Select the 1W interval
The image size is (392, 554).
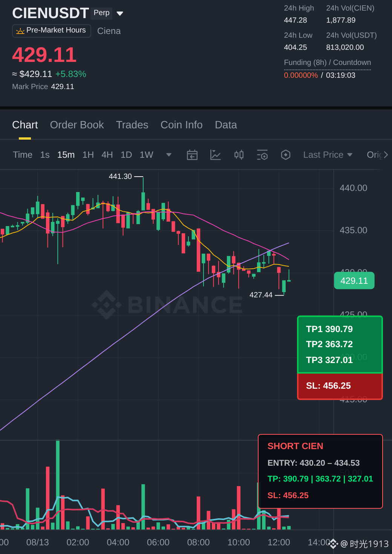147,155
